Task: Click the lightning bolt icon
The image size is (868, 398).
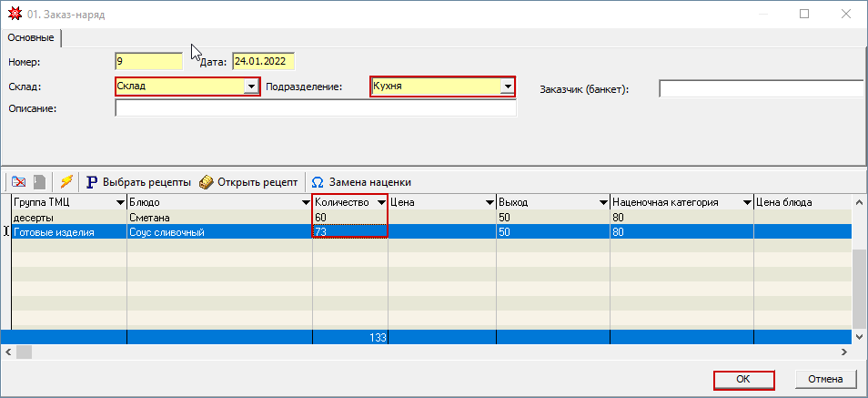Action: click(x=66, y=181)
